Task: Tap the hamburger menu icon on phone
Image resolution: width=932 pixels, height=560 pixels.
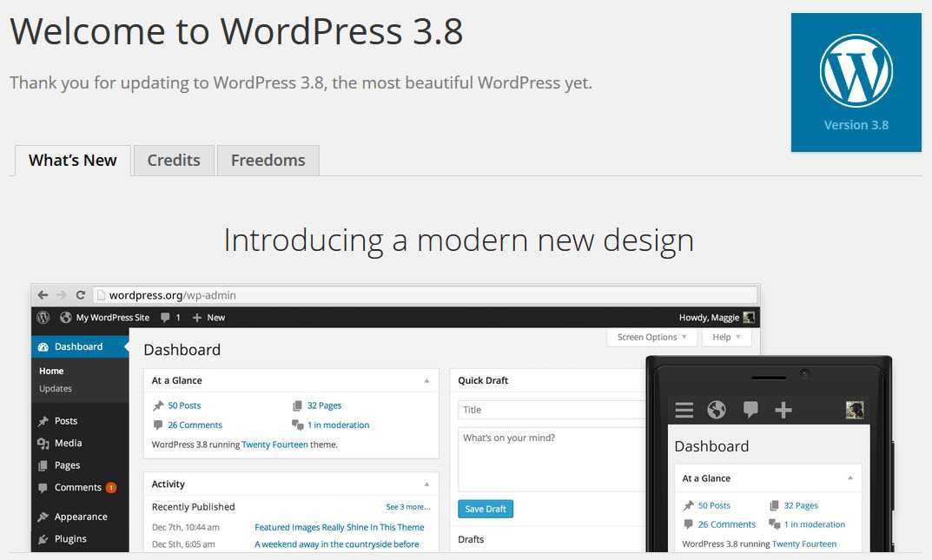Action: pos(684,410)
